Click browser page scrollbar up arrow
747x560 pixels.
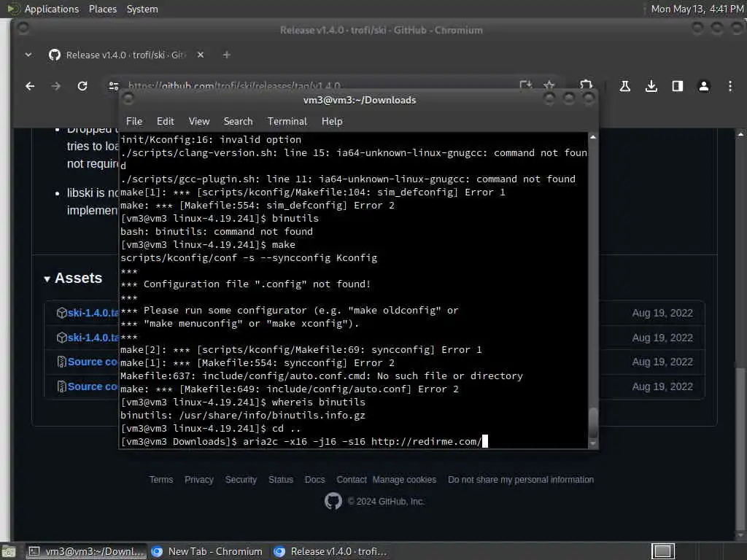tap(740, 135)
